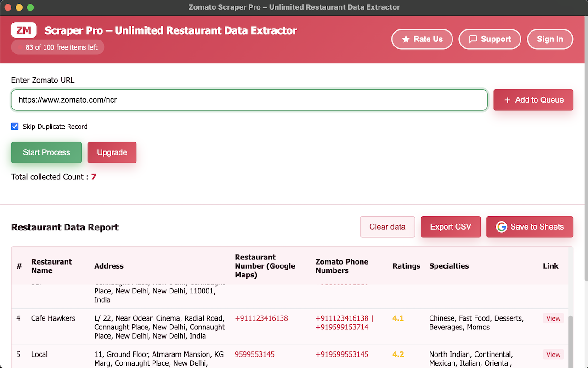
Task: Click Local rating 4.2
Action: pyautogui.click(x=398, y=354)
